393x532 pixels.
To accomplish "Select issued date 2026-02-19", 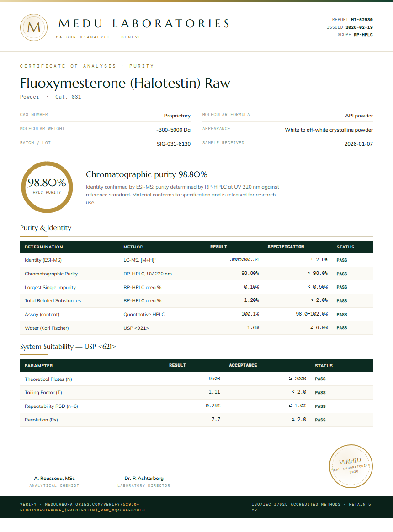I will coord(359,27).
